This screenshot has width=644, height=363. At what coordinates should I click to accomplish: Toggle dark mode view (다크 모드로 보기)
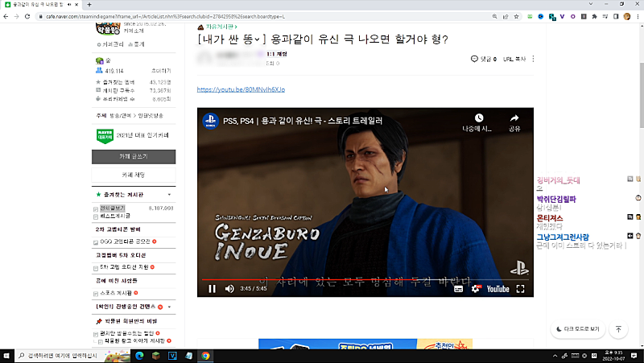[x=578, y=329]
